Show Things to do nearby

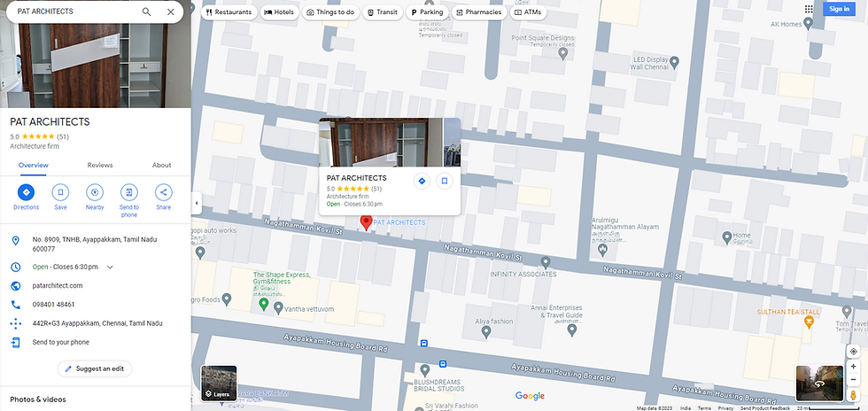coord(330,12)
